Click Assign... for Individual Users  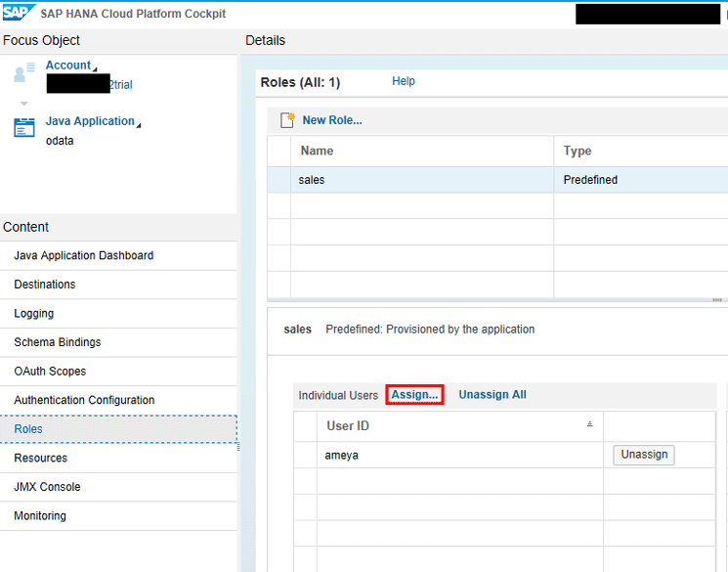click(414, 394)
